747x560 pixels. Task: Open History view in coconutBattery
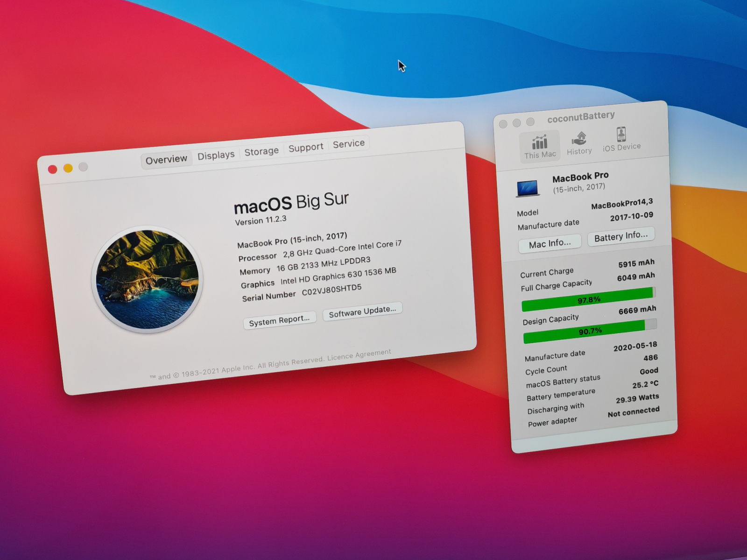tap(579, 143)
